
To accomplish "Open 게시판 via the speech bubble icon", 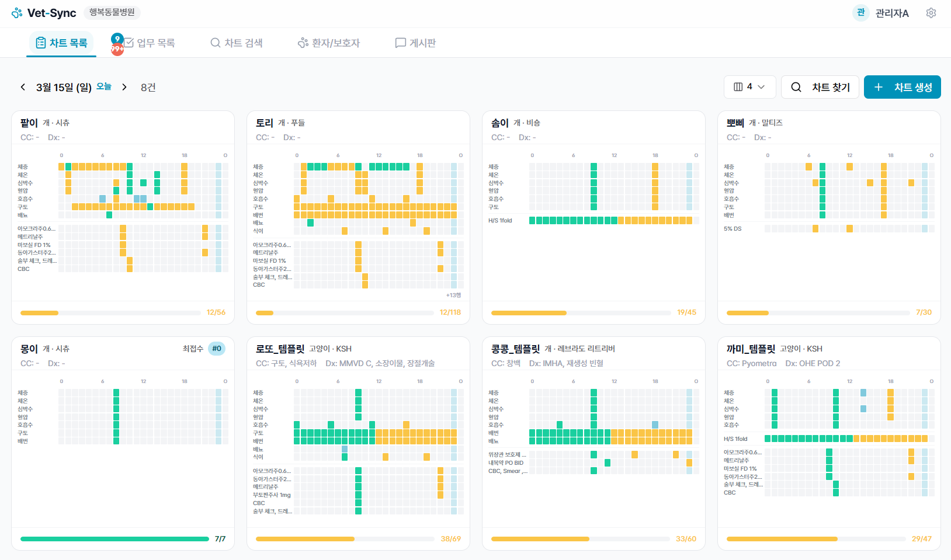I will click(400, 42).
